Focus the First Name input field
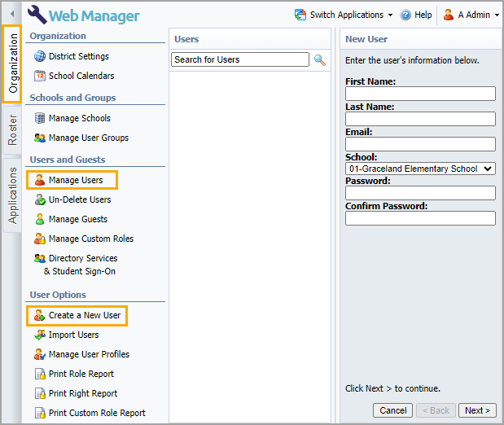The height and width of the screenshot is (425, 504). tap(420, 94)
